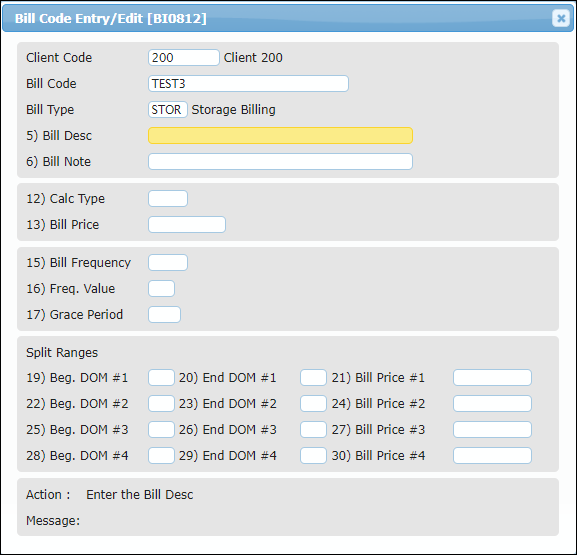The image size is (577, 555).
Task: Click the Grace Period input field
Action: click(x=164, y=315)
